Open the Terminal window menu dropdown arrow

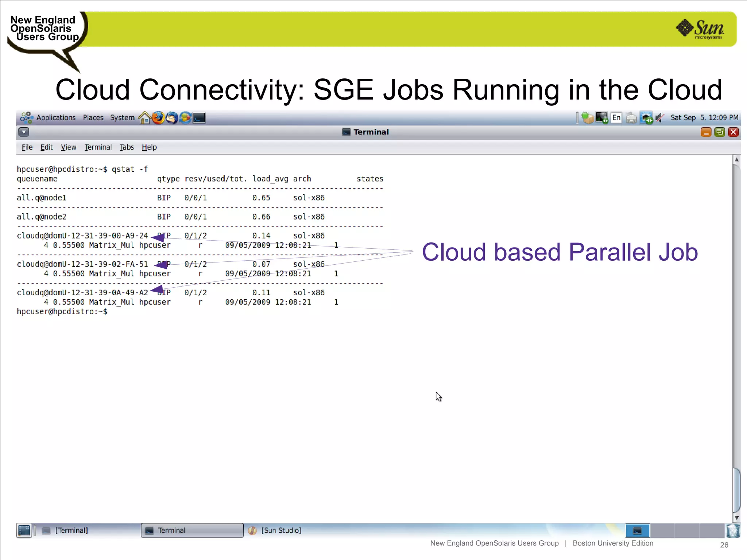pyautogui.click(x=24, y=132)
